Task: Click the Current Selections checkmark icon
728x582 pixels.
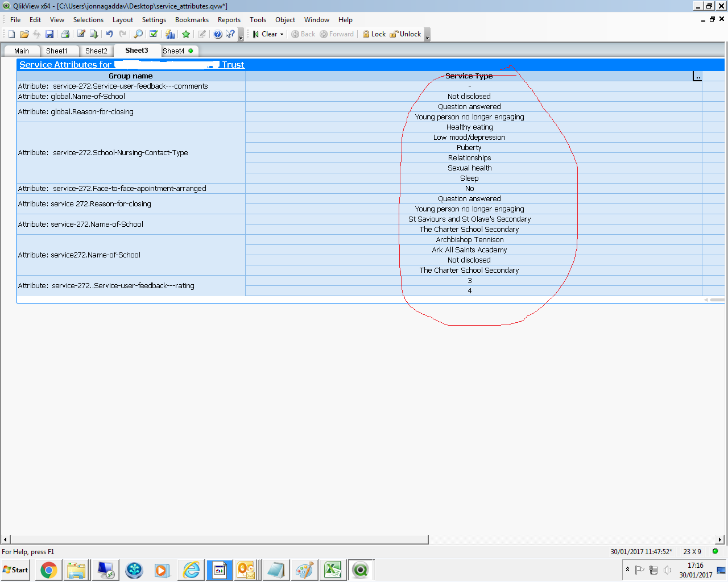Action: tap(154, 34)
